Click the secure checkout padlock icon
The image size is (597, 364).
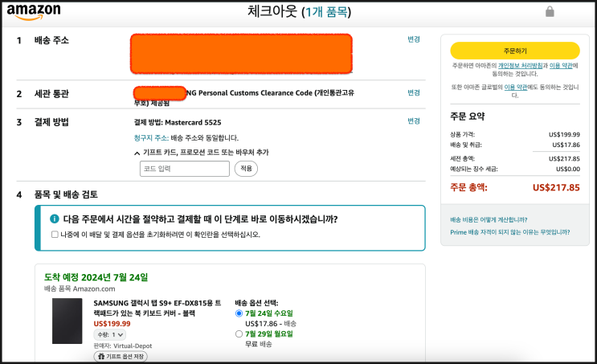550,12
